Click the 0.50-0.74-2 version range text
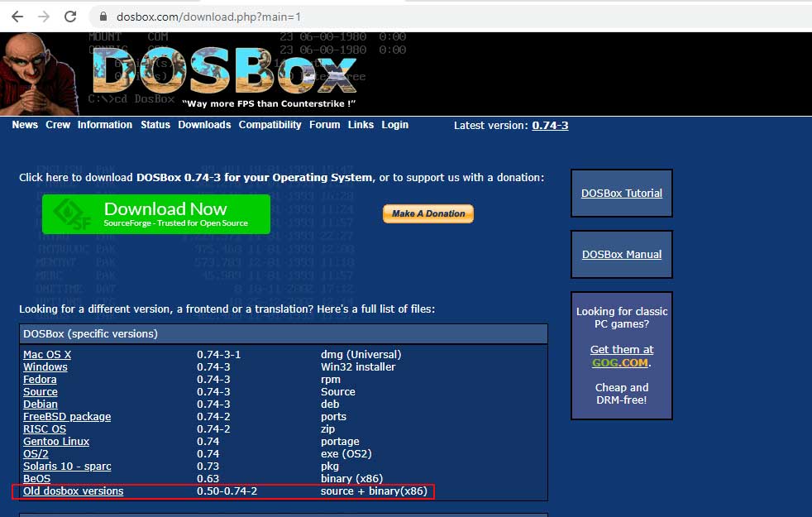 (227, 491)
